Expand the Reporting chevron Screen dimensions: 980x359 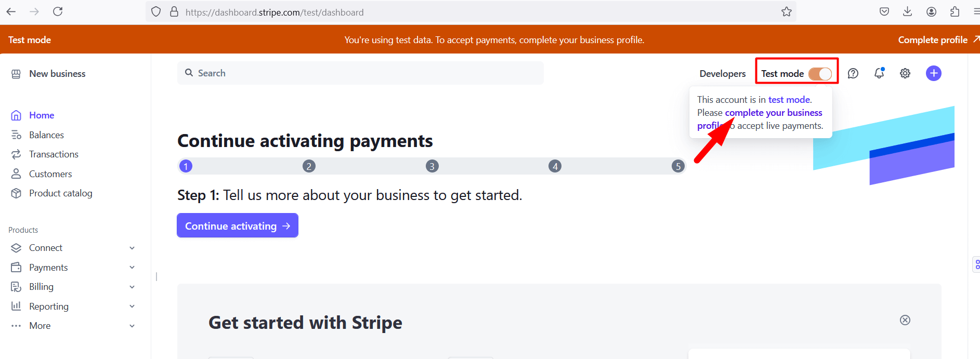pyautogui.click(x=132, y=307)
